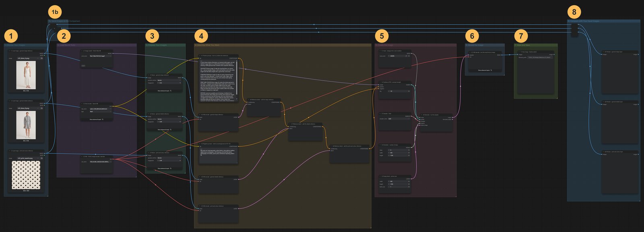Show advanced inputs on node 3.2 Resize
The image size is (644, 232).
[164, 130]
